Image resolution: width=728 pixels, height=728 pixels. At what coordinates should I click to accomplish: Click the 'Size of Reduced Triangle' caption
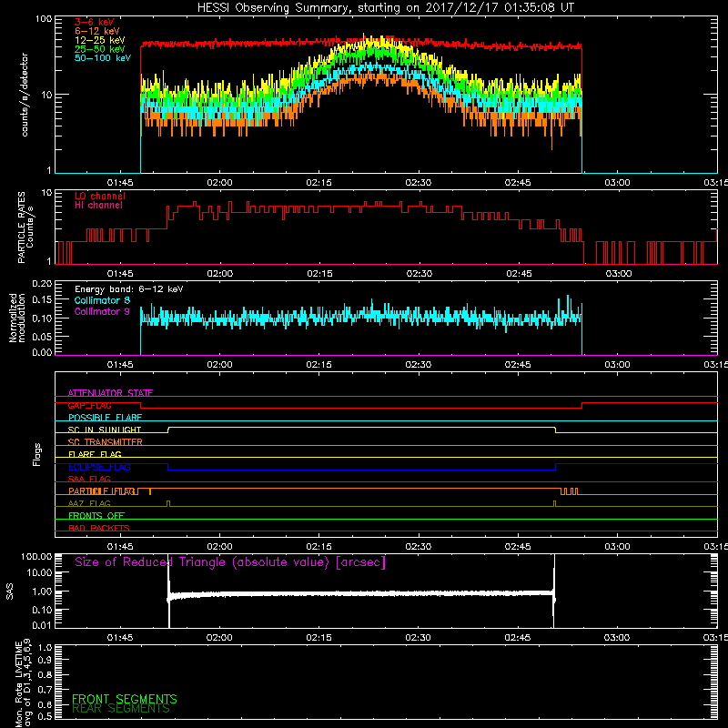230,562
